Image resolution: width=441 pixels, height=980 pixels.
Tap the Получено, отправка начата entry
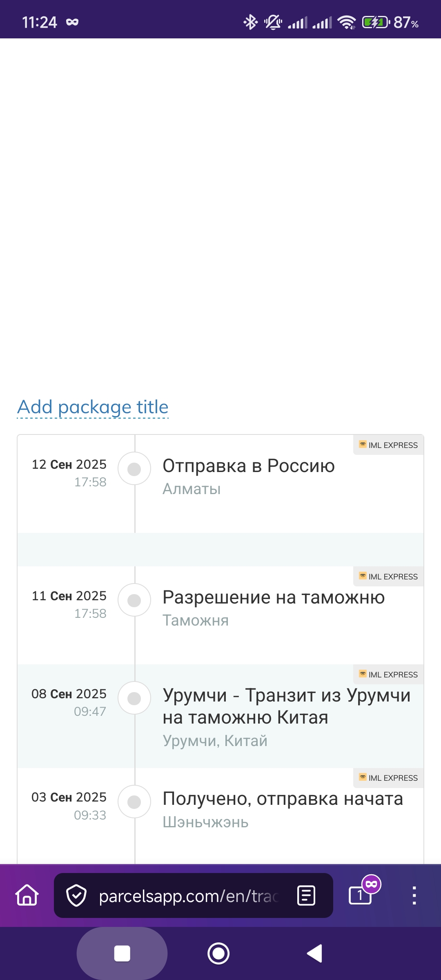tap(283, 799)
